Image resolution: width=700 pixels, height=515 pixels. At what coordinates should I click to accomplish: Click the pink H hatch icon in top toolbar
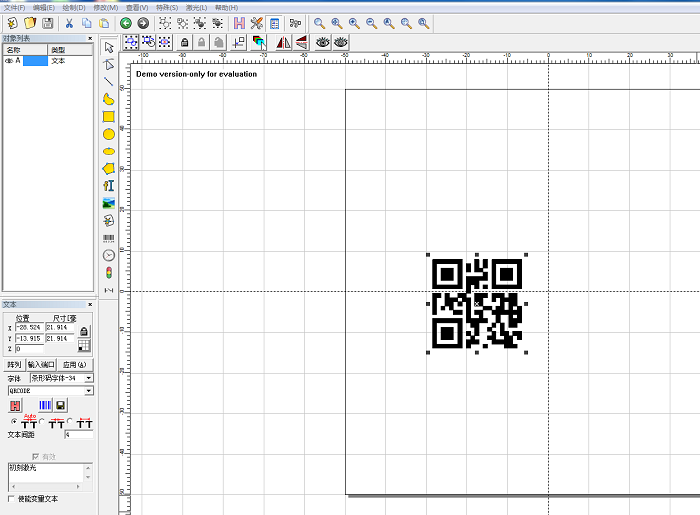click(x=239, y=23)
